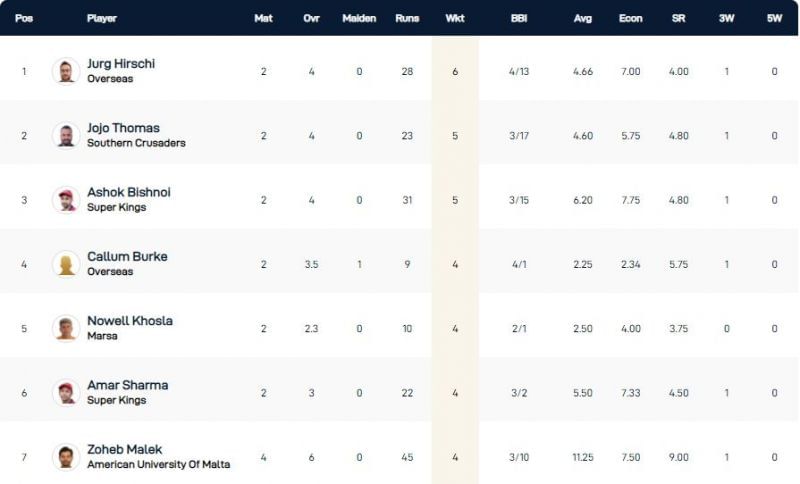This screenshot has width=800, height=484.
Task: Click Southern Crusaders team name
Action: pyautogui.click(x=136, y=143)
